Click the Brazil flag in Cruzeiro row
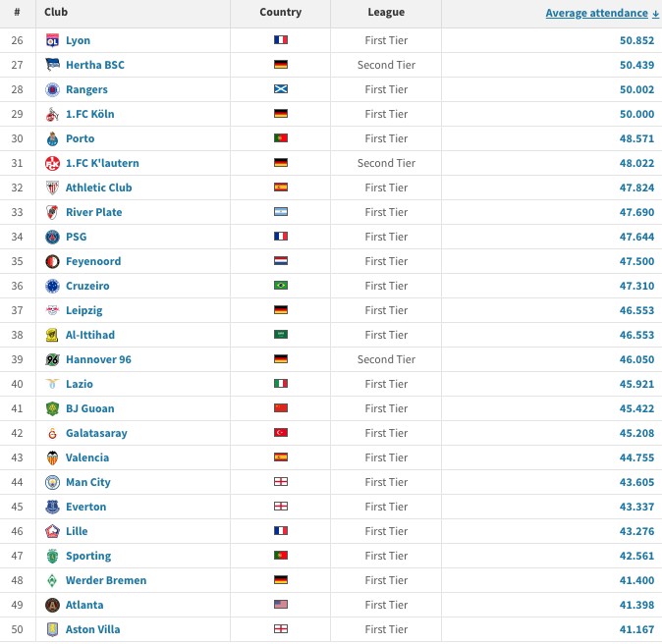Image resolution: width=662 pixels, height=644 pixels. tap(280, 286)
